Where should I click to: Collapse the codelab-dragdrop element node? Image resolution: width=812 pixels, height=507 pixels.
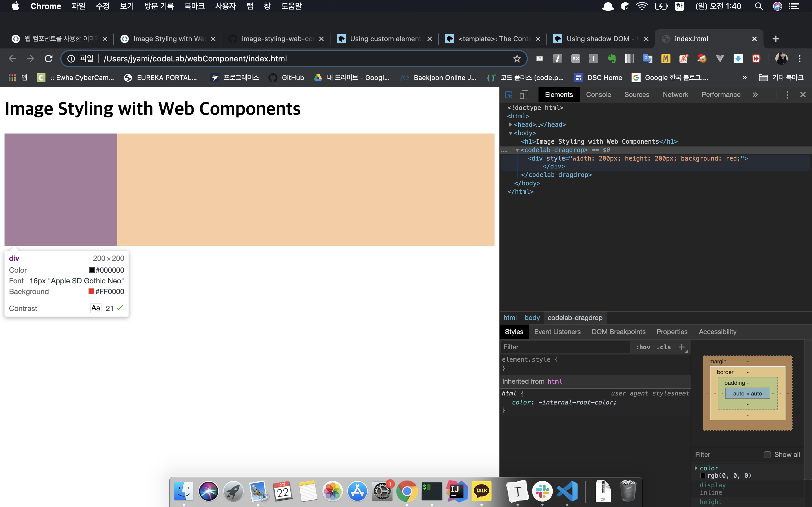[x=517, y=150]
